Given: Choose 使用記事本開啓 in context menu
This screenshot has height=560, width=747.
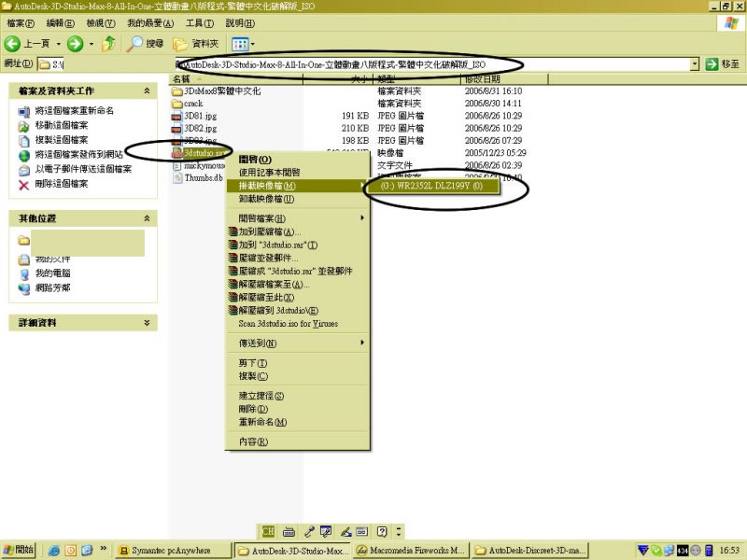Looking at the screenshot, I should [297, 173].
